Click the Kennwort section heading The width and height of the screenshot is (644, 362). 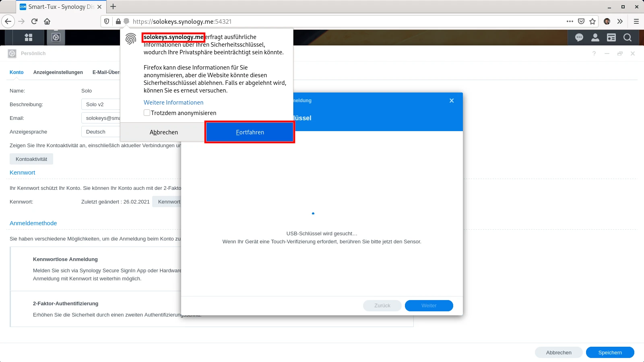coord(23,173)
